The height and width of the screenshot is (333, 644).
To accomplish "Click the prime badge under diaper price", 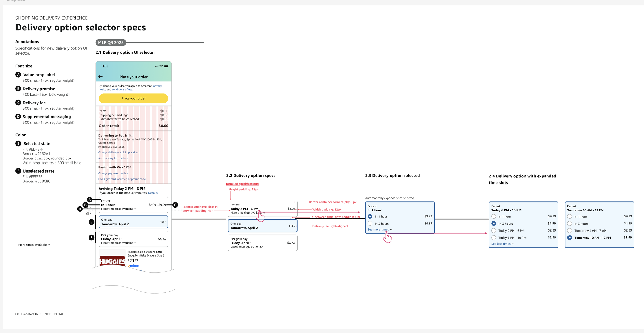I will 134,266.
